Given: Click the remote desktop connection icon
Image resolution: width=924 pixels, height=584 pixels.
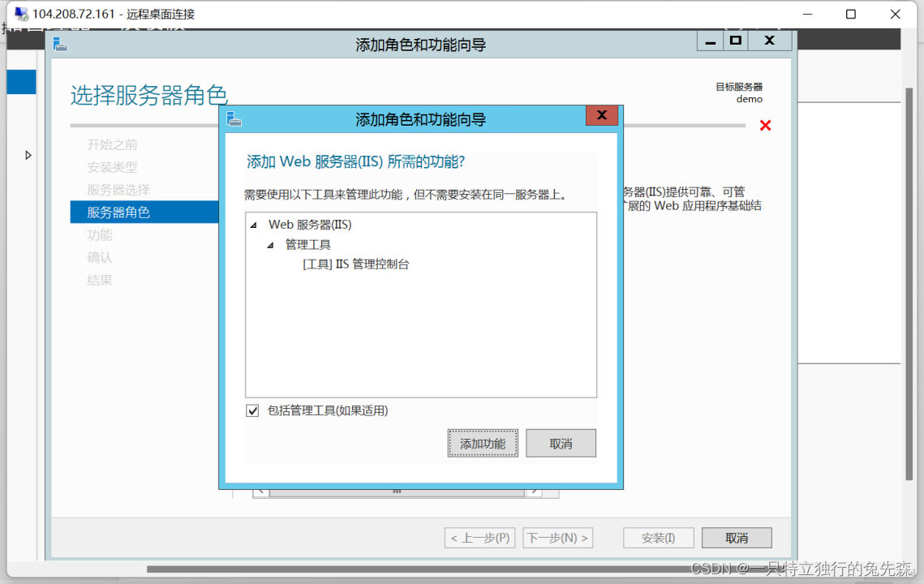Looking at the screenshot, I should [21, 14].
